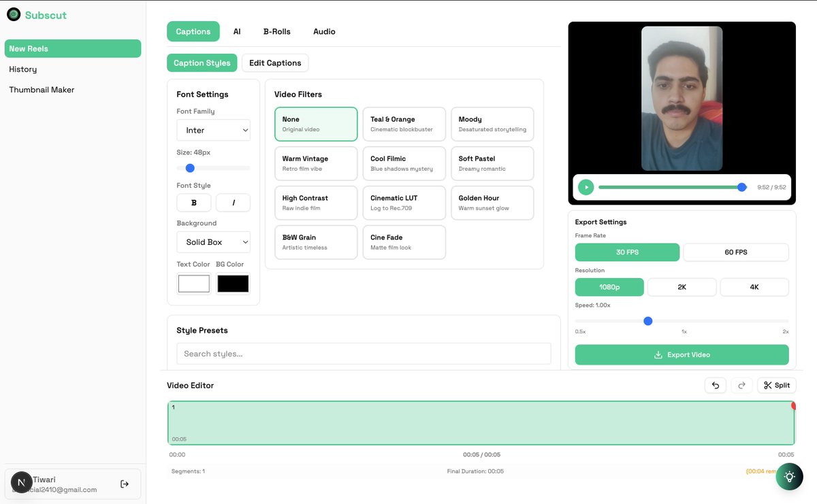This screenshot has width=817, height=504.
Task: Open the white Text Color swatch
Action: [x=194, y=284]
